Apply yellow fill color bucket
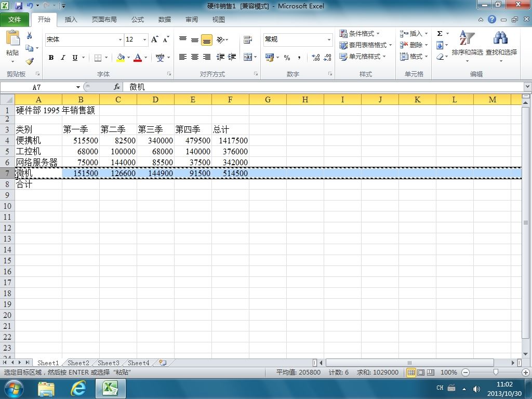This screenshot has height=399, width=532. pos(121,58)
